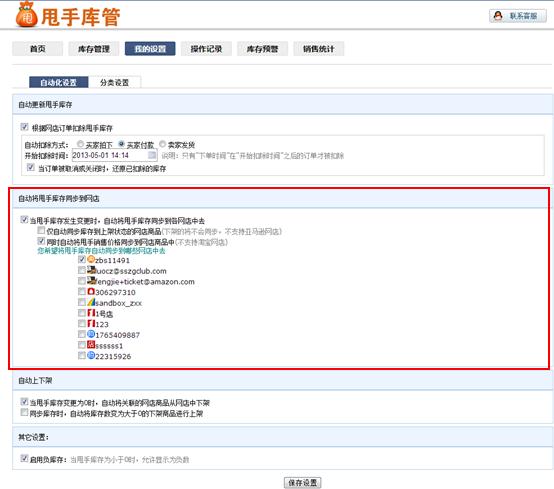Viewport: 554px width, 489px height.
Task: Check the 22315926 shop checkbox
Action: [x=82, y=355]
